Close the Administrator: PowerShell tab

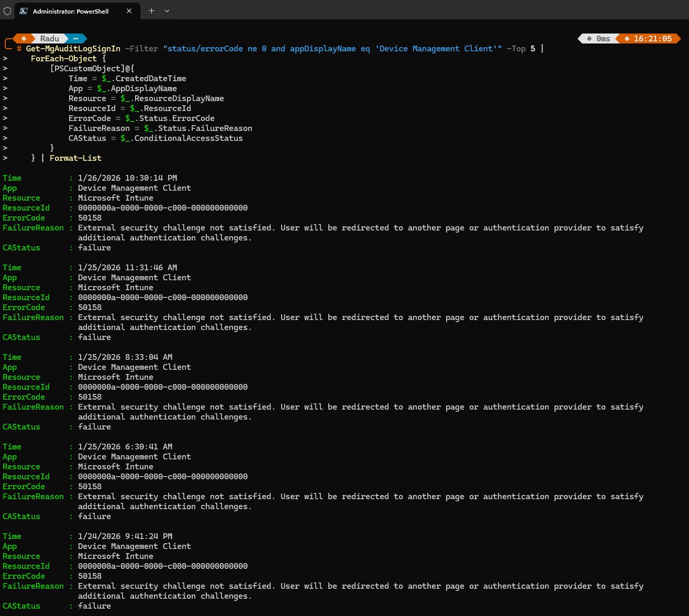129,11
